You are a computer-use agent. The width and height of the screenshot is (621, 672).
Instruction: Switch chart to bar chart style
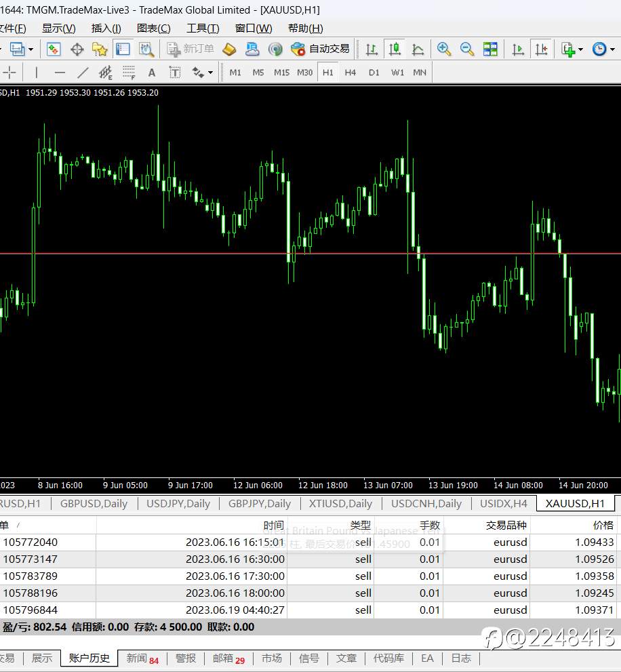(x=372, y=50)
